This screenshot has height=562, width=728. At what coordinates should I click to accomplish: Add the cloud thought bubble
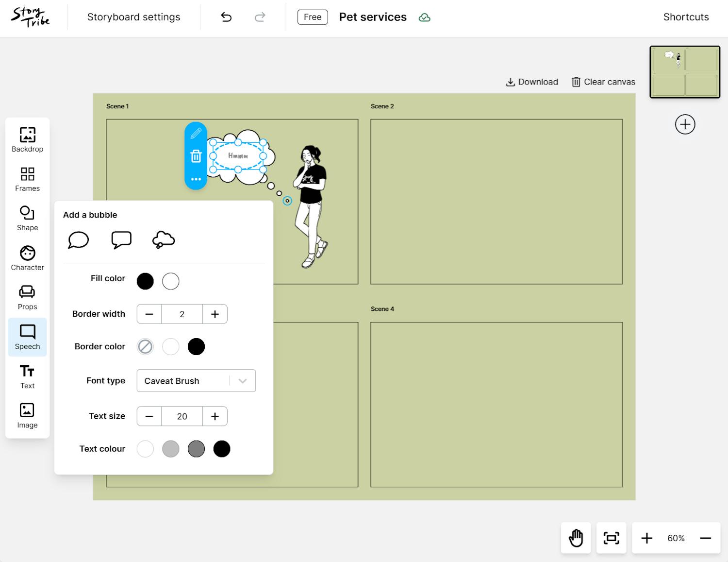pos(164,240)
